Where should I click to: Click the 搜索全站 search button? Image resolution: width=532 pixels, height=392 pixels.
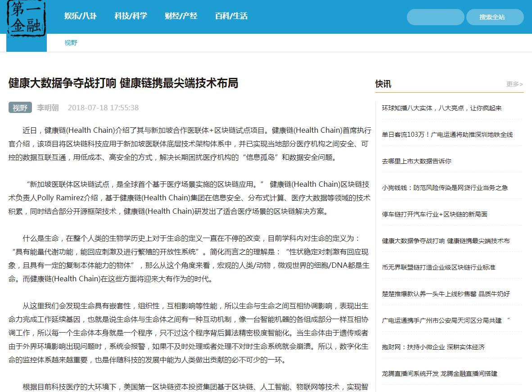click(x=495, y=17)
